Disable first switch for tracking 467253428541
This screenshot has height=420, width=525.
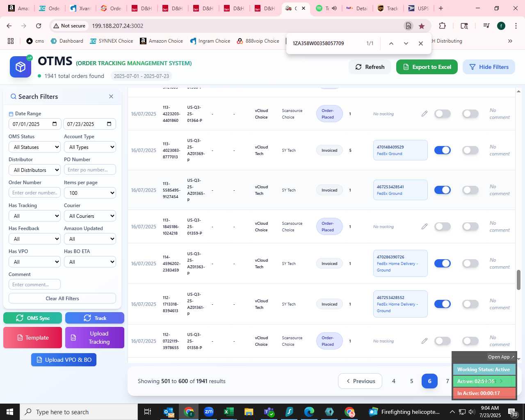pos(443,190)
